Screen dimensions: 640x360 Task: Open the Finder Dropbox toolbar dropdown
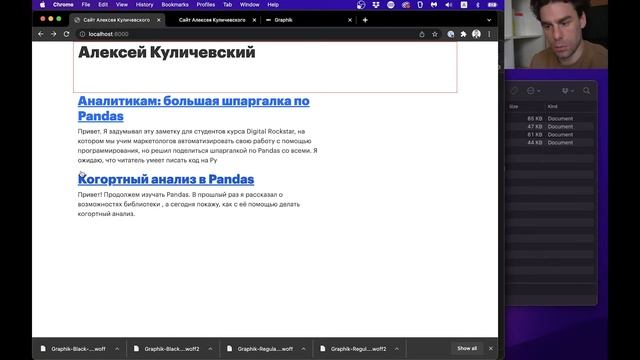click(567, 91)
